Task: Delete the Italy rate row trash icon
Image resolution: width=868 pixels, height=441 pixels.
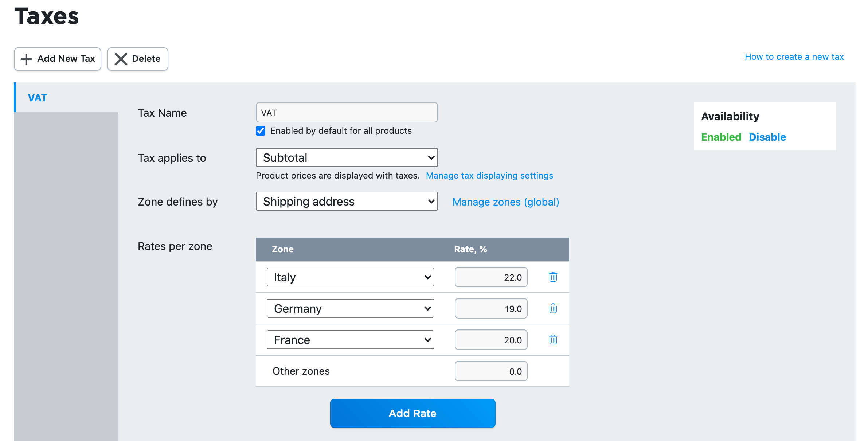Action: tap(553, 277)
